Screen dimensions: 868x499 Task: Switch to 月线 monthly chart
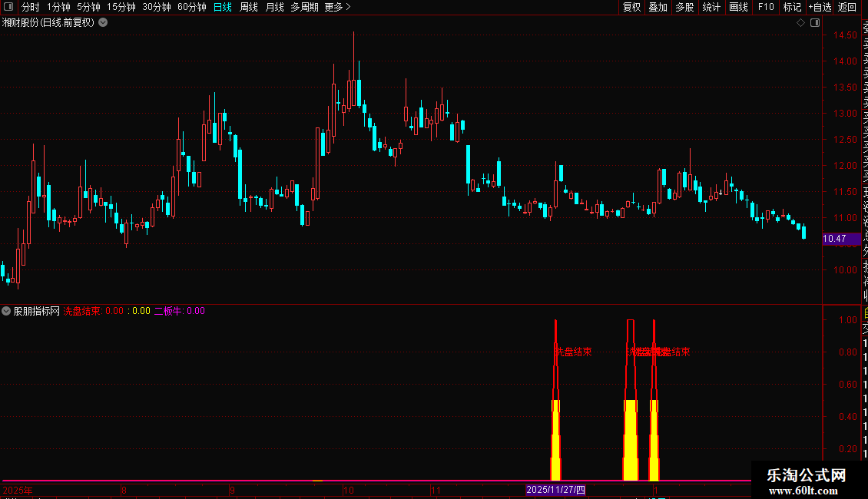(274, 7)
